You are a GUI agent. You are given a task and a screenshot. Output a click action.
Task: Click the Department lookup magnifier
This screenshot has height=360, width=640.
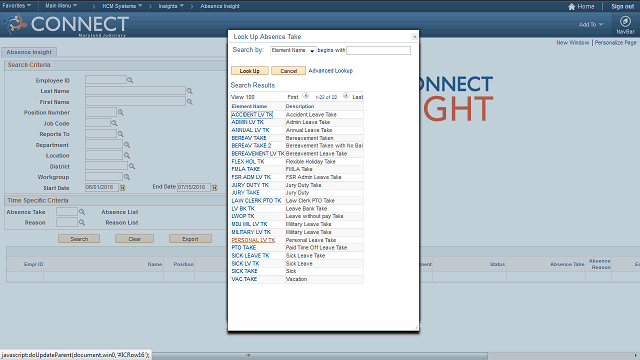coord(127,144)
